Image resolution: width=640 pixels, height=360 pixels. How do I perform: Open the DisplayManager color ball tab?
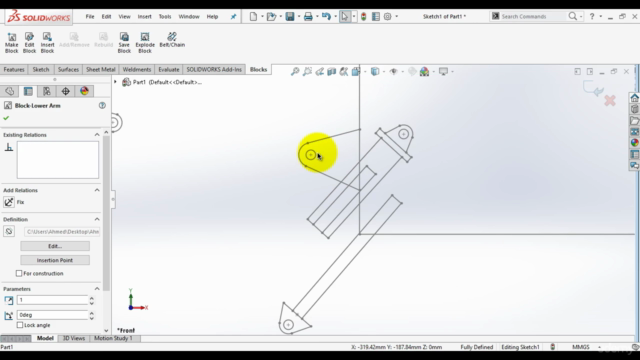pos(84,91)
